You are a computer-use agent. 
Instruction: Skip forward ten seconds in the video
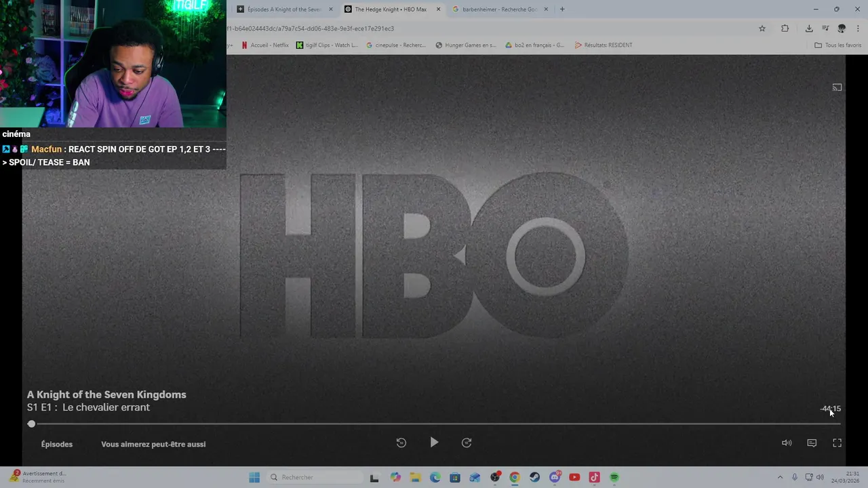467,443
